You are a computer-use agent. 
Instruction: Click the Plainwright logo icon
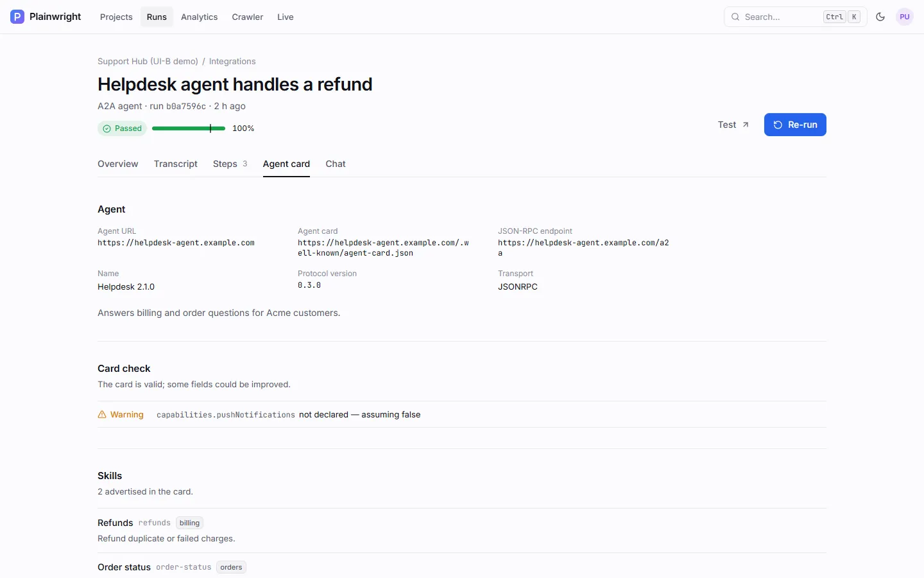pyautogui.click(x=17, y=17)
